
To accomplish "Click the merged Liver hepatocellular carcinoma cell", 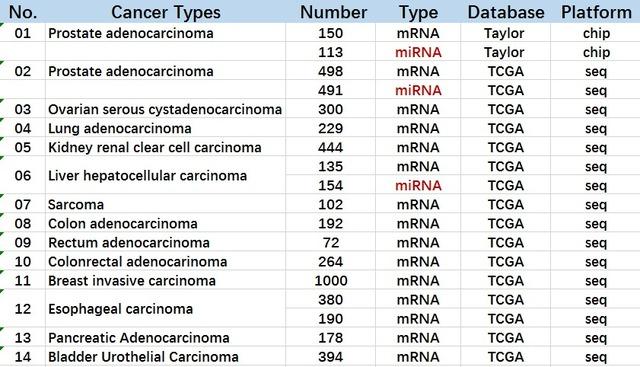I will (x=165, y=176).
